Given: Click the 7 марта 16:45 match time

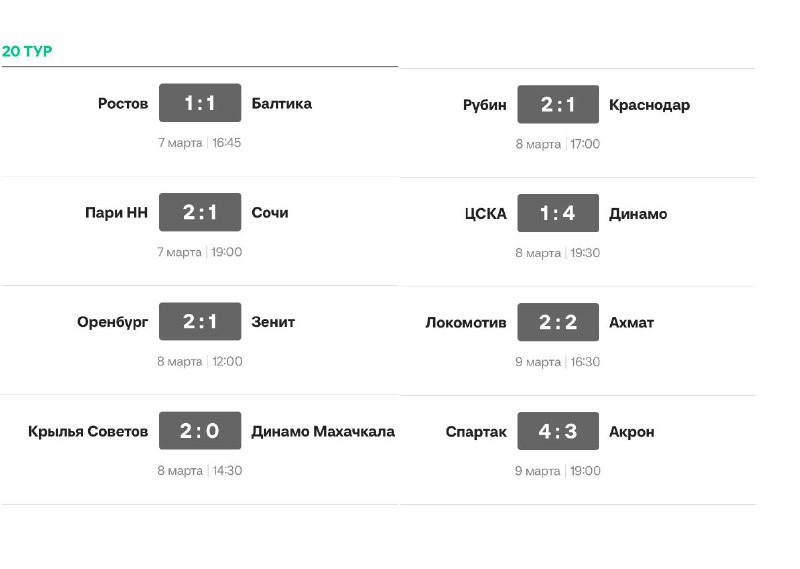Looking at the screenshot, I should click(x=199, y=143).
